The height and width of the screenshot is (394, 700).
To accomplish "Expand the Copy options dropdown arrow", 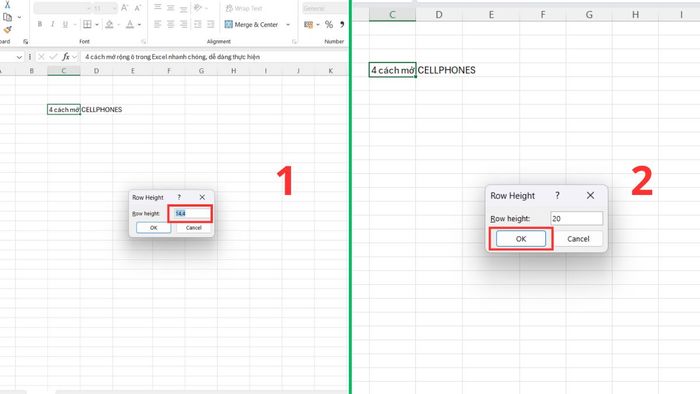I will tap(19, 17).
